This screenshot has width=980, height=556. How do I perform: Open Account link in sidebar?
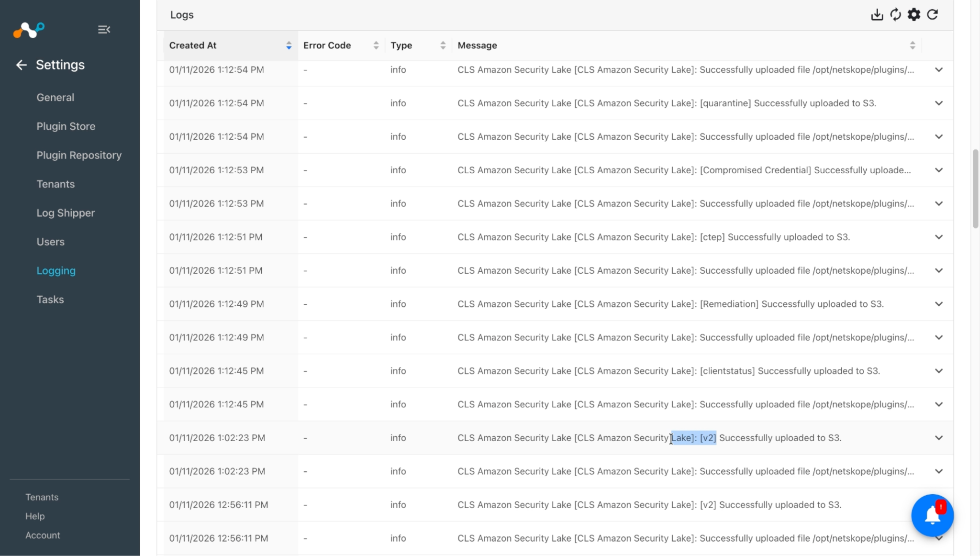43,535
